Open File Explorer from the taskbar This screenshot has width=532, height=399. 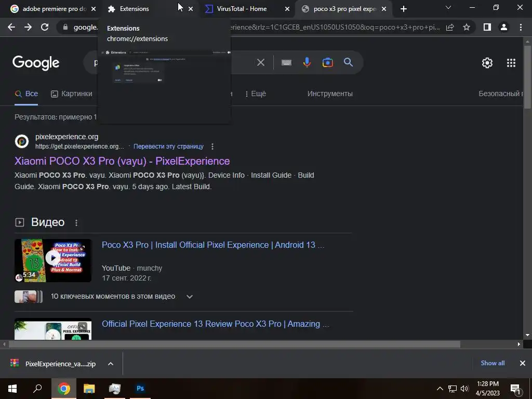point(89,389)
